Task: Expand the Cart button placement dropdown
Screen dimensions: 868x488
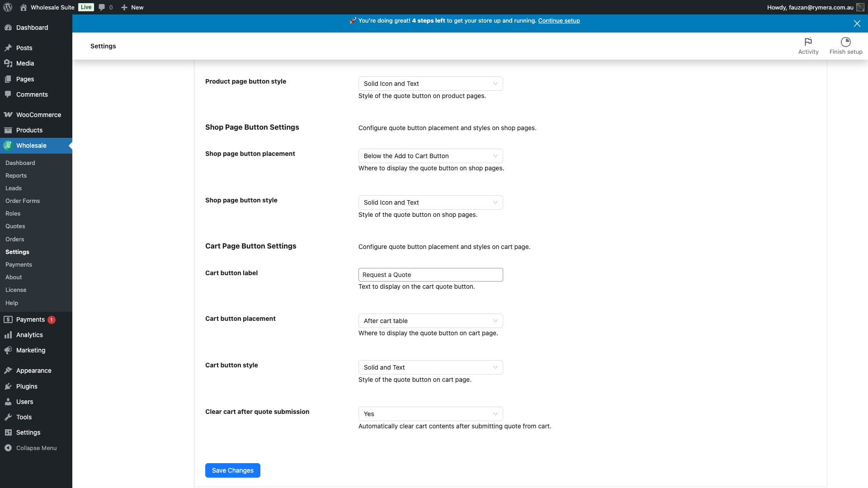Action: pyautogui.click(x=430, y=321)
